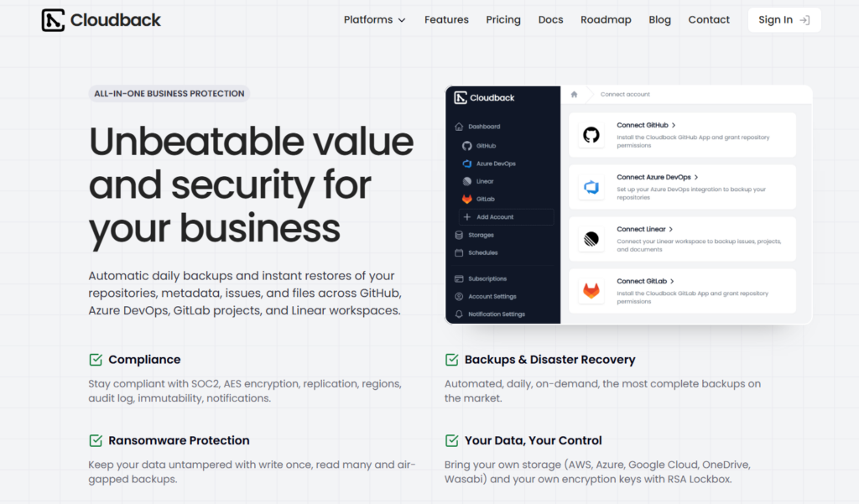
Task: Click the Ransomware Protection checkmark icon
Action: pos(96,440)
